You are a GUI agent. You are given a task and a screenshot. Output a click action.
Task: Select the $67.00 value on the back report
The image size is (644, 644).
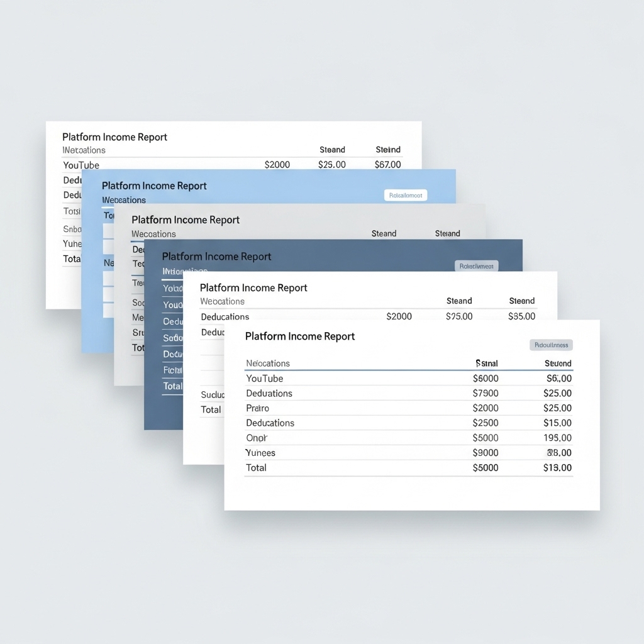pos(387,164)
